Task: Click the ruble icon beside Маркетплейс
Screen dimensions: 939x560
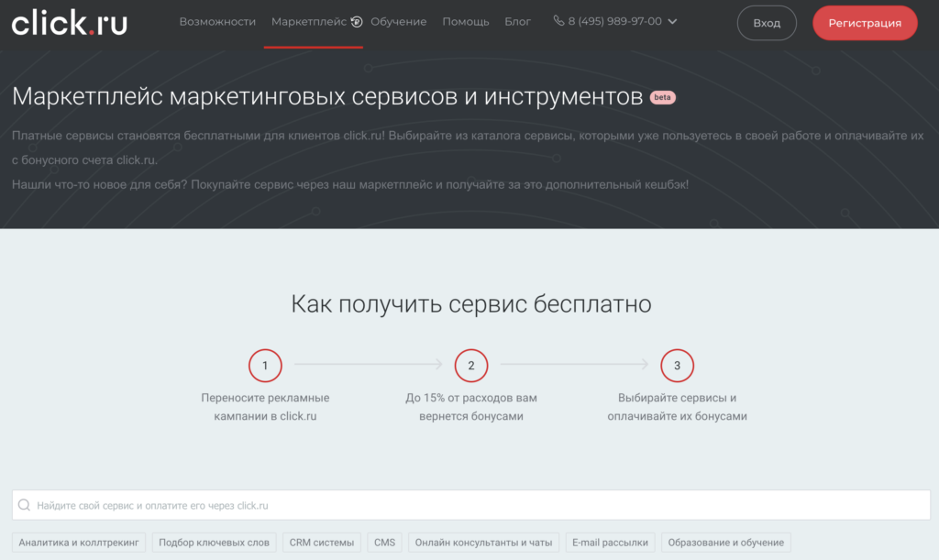Action: coord(357,22)
